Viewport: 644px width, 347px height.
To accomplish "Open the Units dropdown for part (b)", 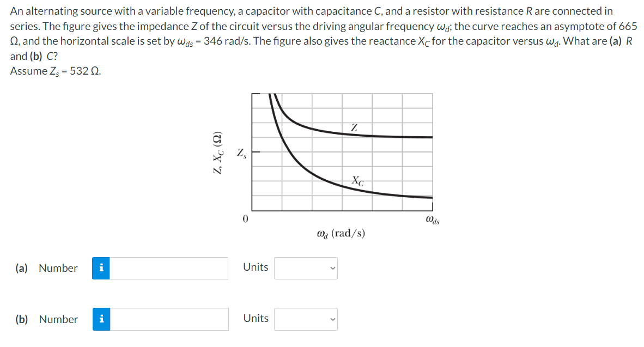I will [306, 319].
